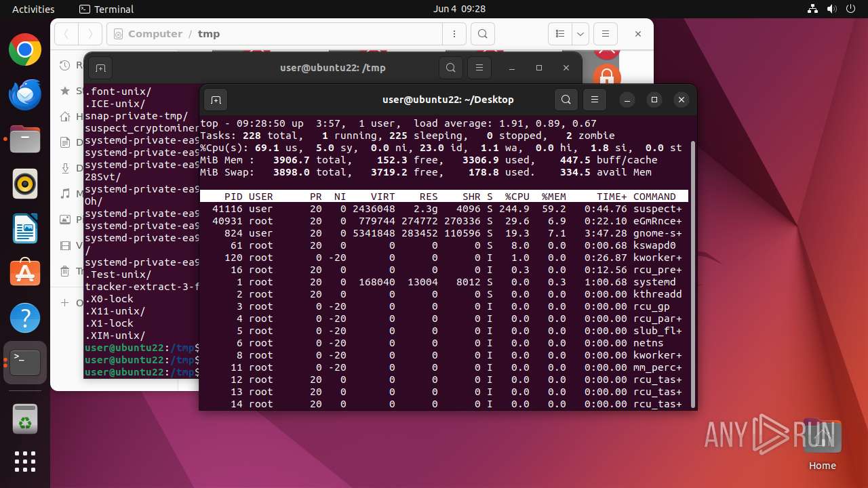This screenshot has height=488, width=868.
Task: Select the suspect+ process row PID 41116
Action: tap(444, 209)
